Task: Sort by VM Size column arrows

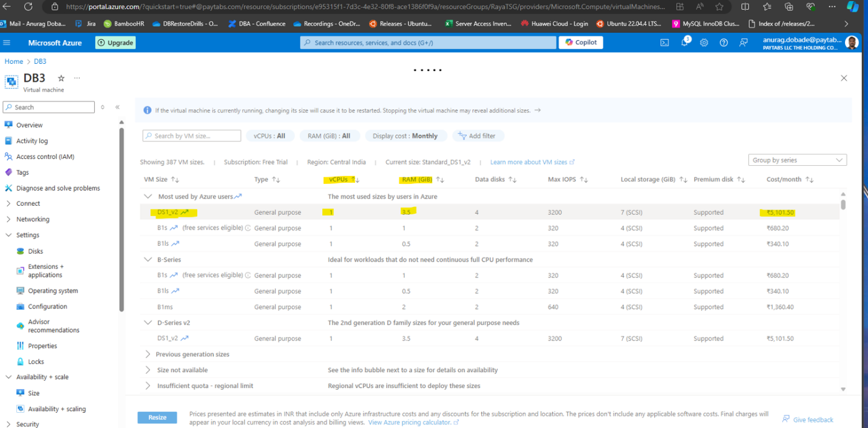Action: tap(175, 180)
